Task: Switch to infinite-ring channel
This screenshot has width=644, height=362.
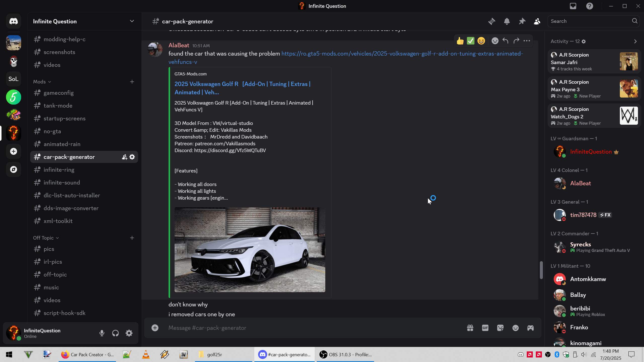Action: [84, 170]
